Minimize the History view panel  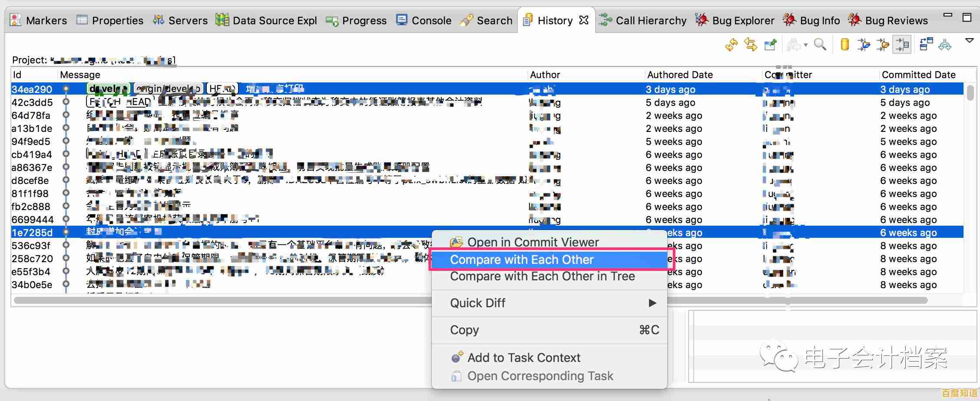948,16
